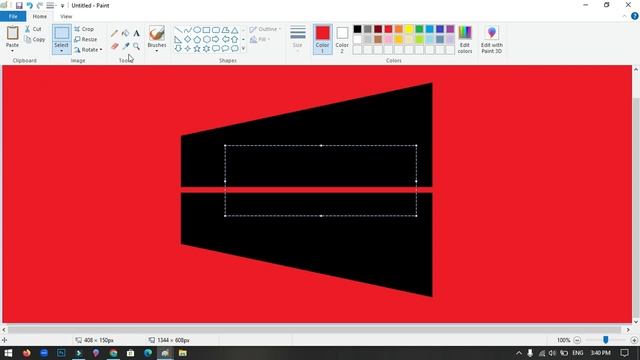This screenshot has height=360, width=640.
Task: Activate Color 2 background selector
Action: pos(342,39)
